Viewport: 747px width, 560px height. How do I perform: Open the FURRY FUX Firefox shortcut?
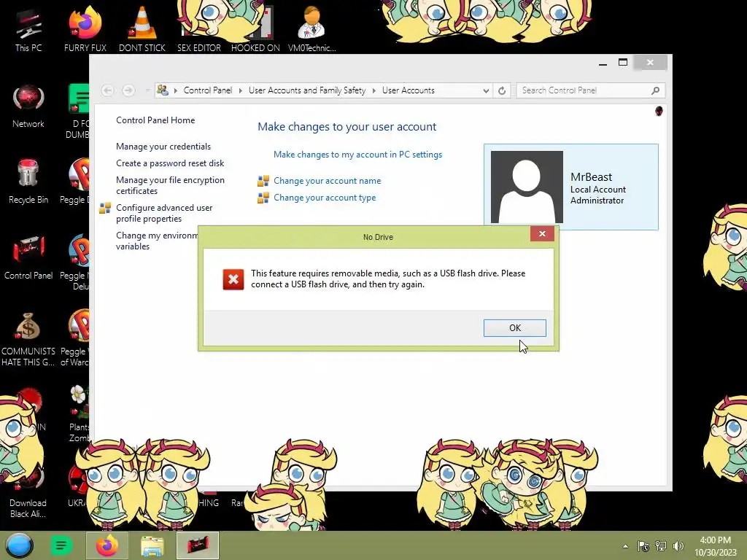[85, 31]
